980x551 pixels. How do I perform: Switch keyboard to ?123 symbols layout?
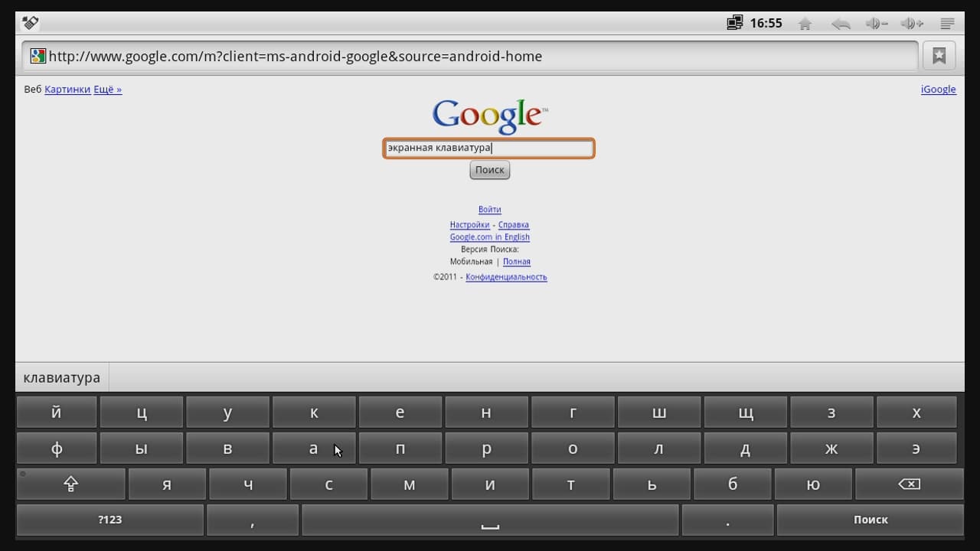point(110,520)
